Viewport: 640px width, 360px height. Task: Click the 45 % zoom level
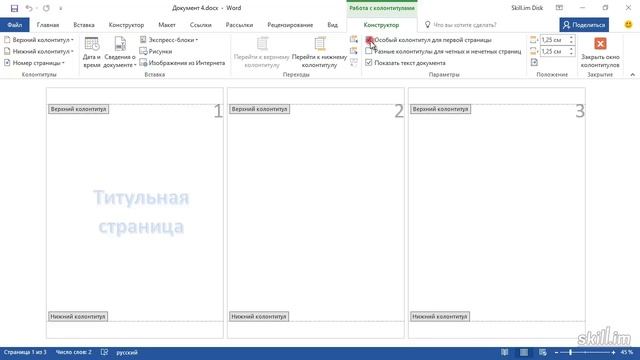[x=627, y=352]
